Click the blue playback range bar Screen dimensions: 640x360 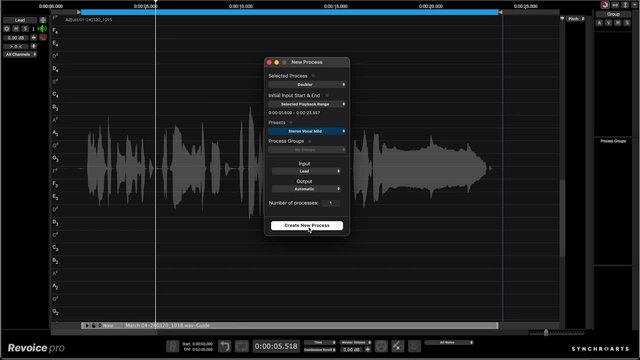point(289,12)
